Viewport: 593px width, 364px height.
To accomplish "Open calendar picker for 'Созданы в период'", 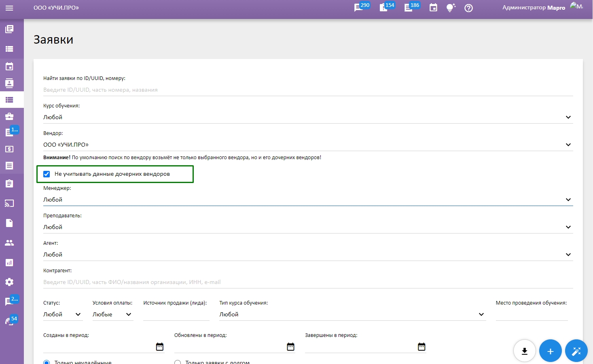I will pyautogui.click(x=160, y=347).
